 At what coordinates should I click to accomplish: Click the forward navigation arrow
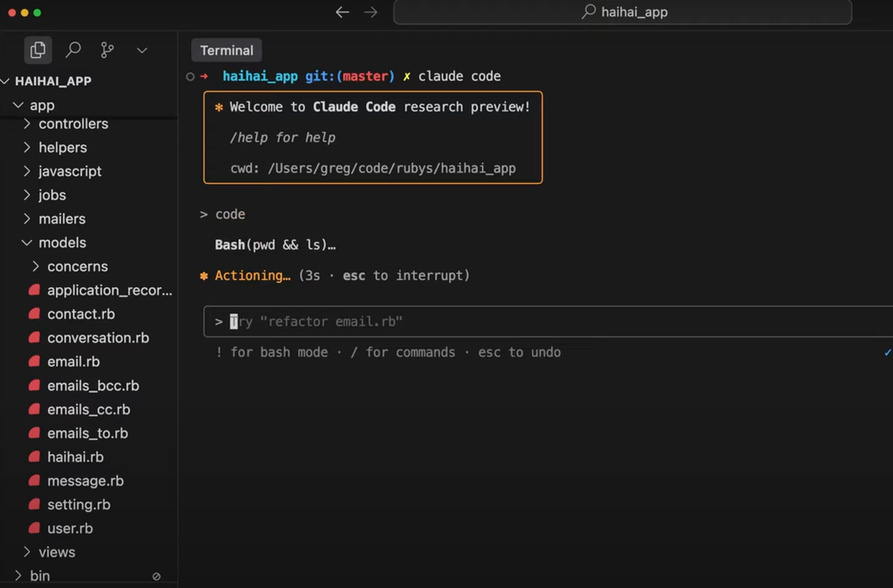point(370,12)
